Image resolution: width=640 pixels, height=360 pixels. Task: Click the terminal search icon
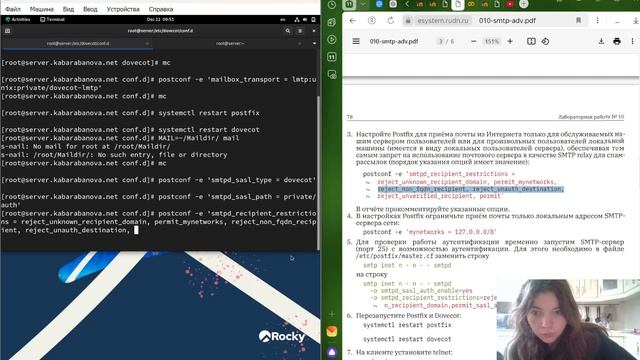(x=288, y=31)
